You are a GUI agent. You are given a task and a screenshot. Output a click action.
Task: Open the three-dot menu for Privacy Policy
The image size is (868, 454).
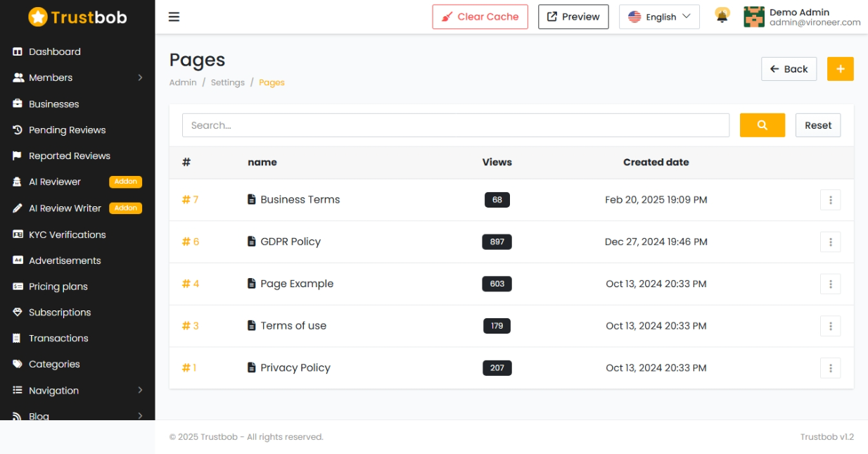pos(831,368)
